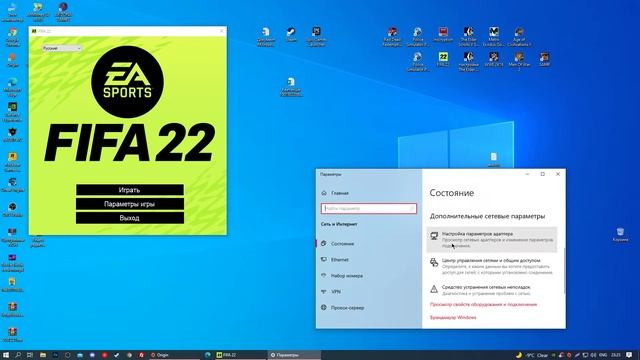Click the weather moon icon in taskbar
Viewport: 640px width, 360px height.
[519, 355]
